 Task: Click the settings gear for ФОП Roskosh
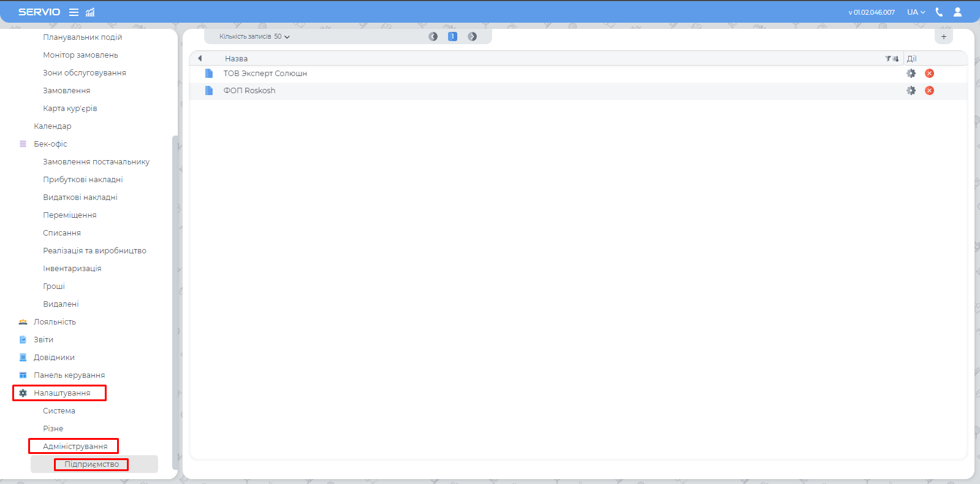coord(911,91)
